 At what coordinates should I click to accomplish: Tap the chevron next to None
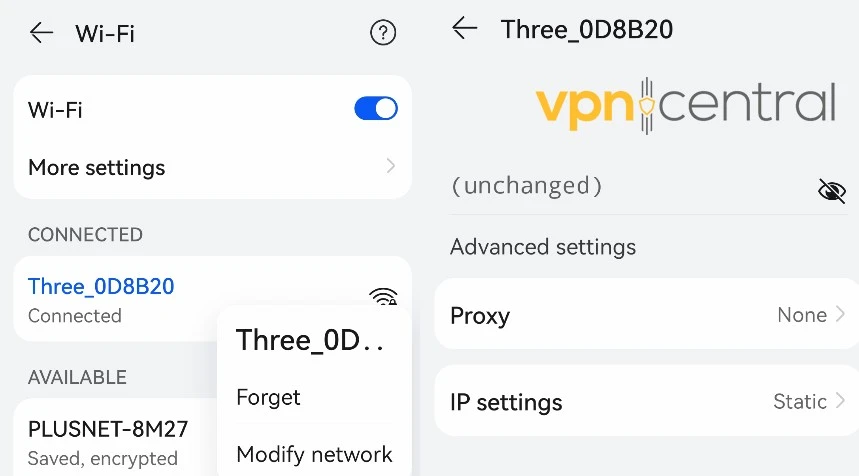[840, 314]
